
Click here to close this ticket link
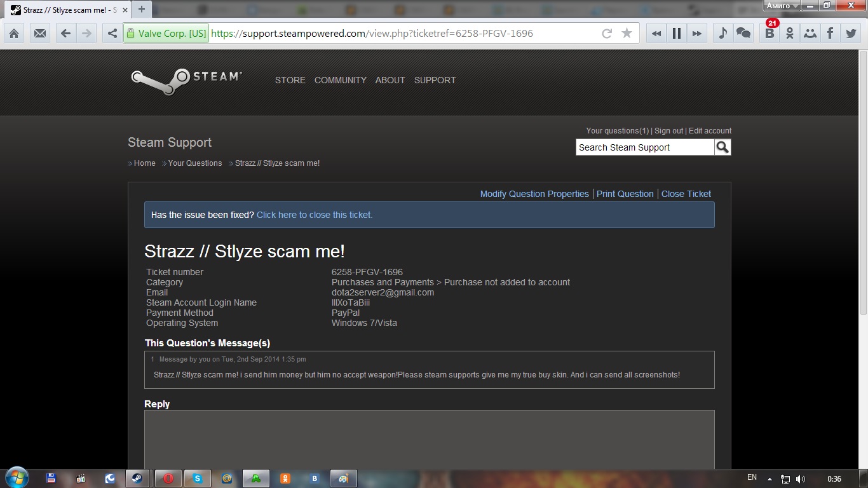[x=315, y=215]
